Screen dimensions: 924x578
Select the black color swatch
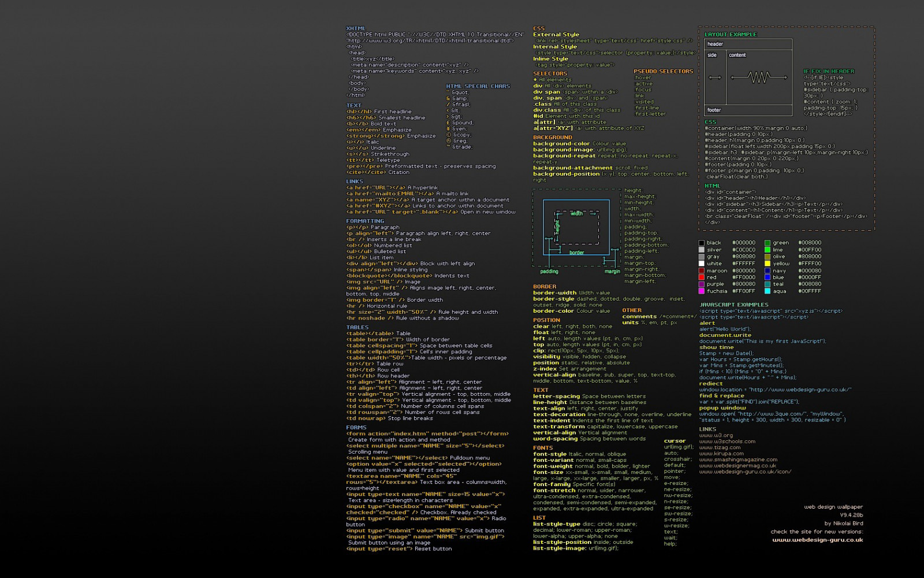[702, 242]
